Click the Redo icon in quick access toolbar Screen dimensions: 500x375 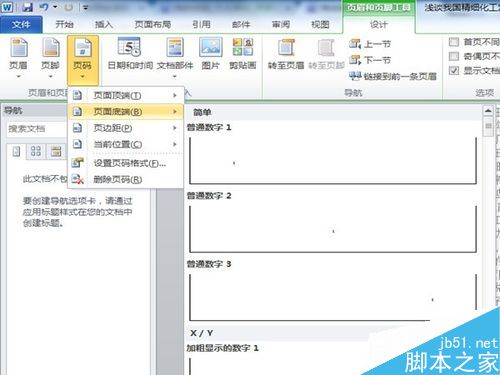coord(69,7)
